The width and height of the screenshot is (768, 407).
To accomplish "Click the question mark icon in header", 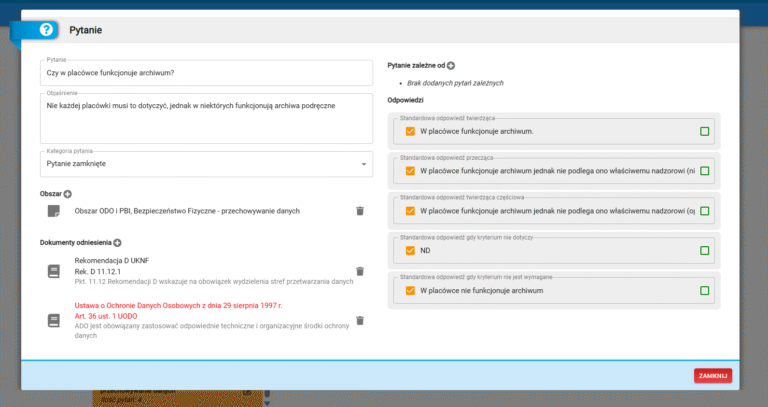I will pyautogui.click(x=46, y=30).
